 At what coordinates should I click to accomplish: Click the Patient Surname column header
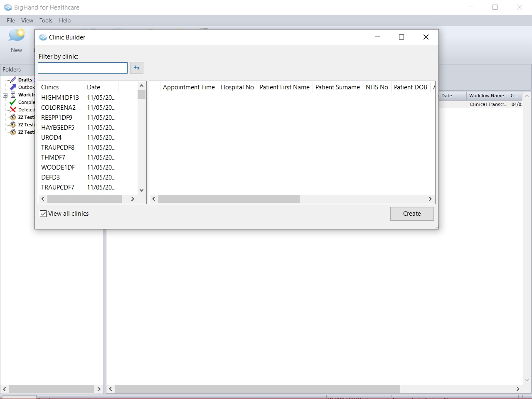point(337,87)
